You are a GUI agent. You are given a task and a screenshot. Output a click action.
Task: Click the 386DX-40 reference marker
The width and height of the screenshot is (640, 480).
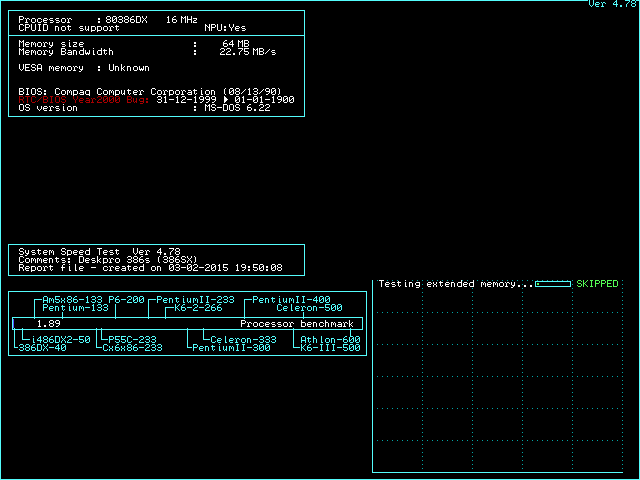(x=42, y=348)
